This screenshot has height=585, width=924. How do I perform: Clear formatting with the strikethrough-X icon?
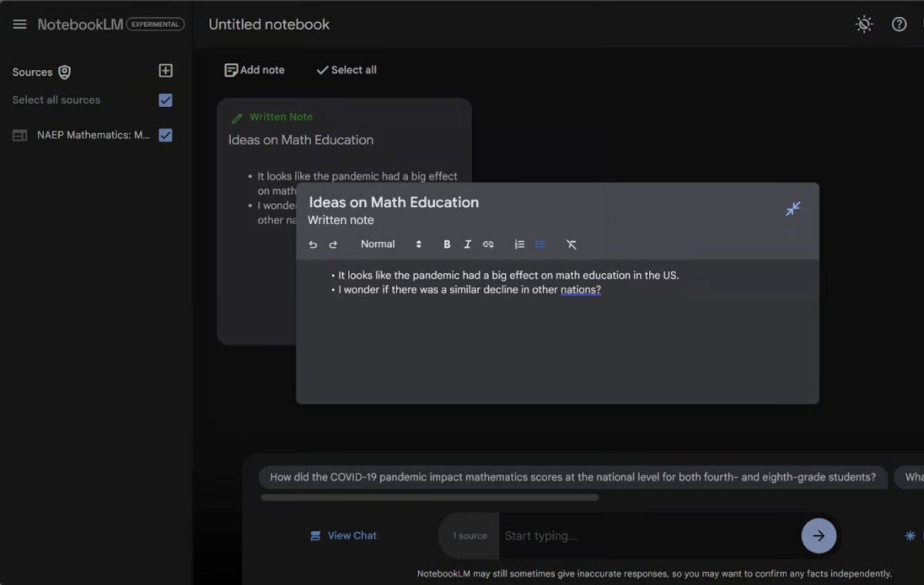click(571, 244)
